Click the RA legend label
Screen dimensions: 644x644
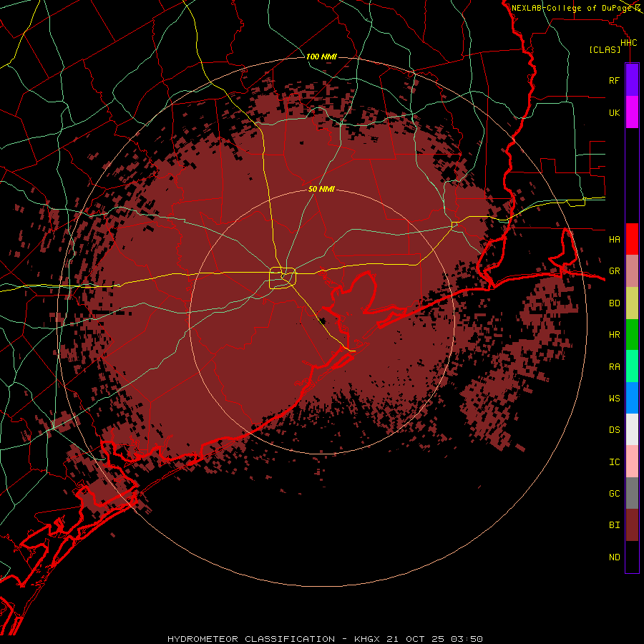(614, 366)
